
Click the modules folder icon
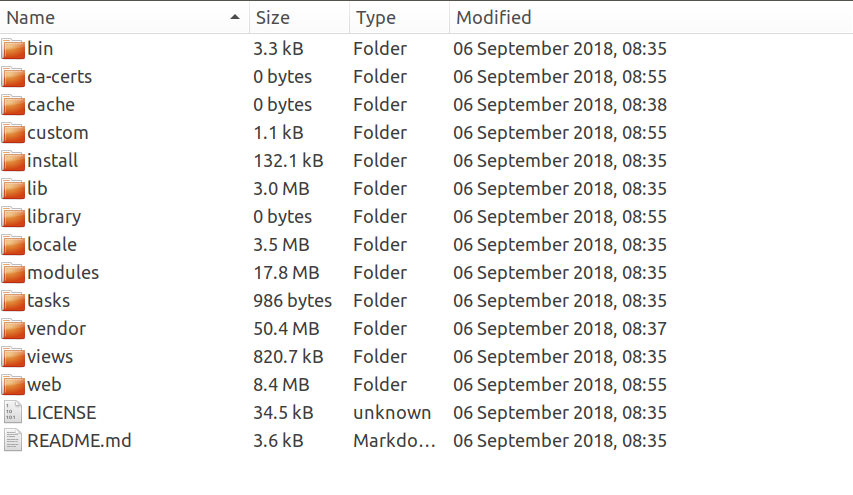tap(13, 273)
